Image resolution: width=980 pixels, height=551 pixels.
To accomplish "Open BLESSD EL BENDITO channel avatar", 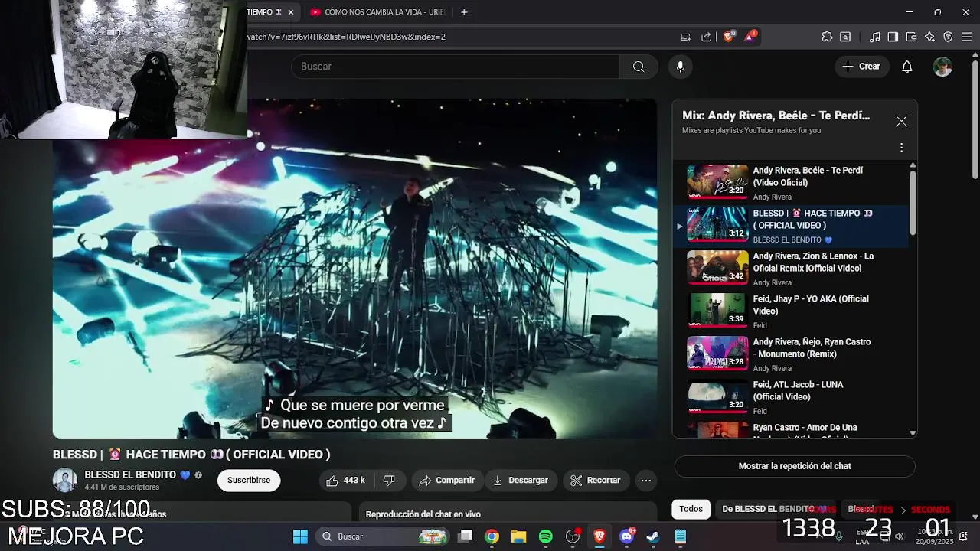I will point(65,480).
